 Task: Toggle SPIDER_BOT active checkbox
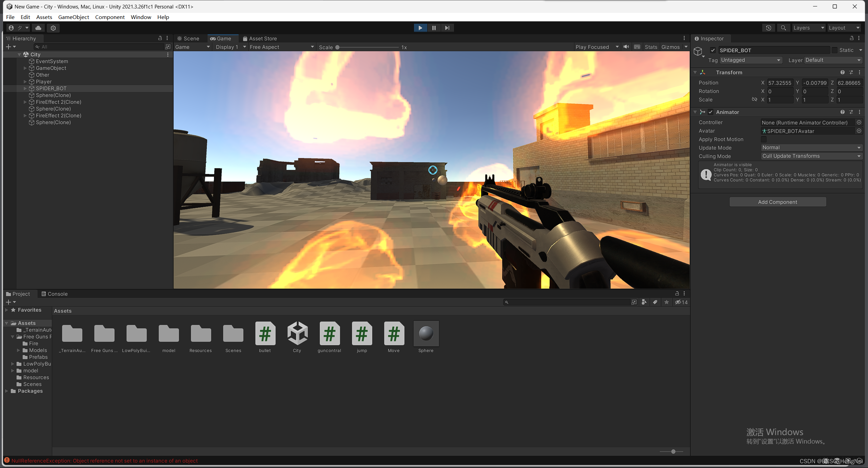pos(713,50)
